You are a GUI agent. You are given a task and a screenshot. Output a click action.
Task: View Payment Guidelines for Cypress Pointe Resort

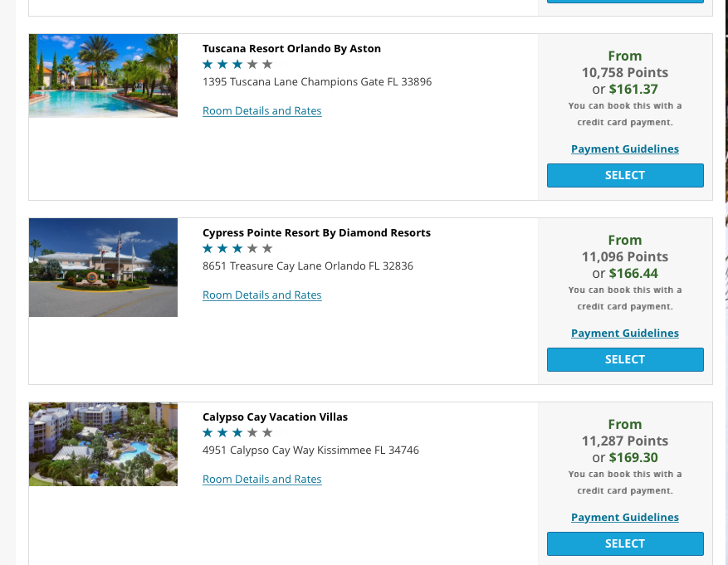[x=625, y=333]
